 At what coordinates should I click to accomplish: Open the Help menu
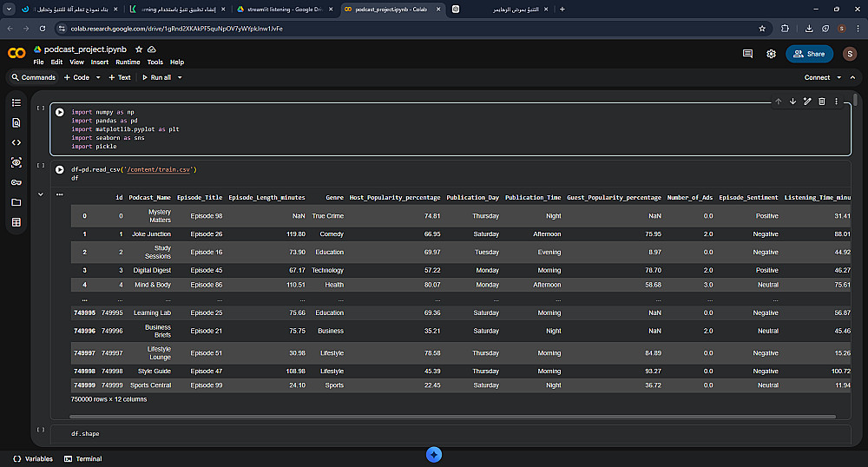(177, 62)
